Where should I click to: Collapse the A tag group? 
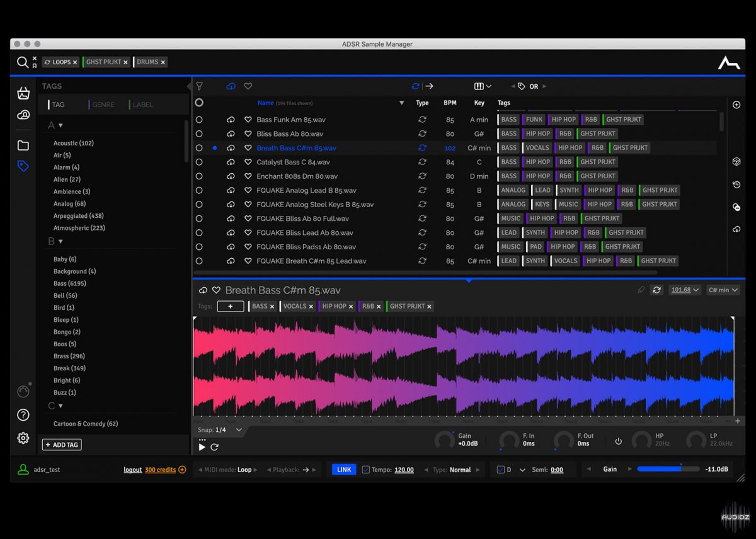coord(60,125)
